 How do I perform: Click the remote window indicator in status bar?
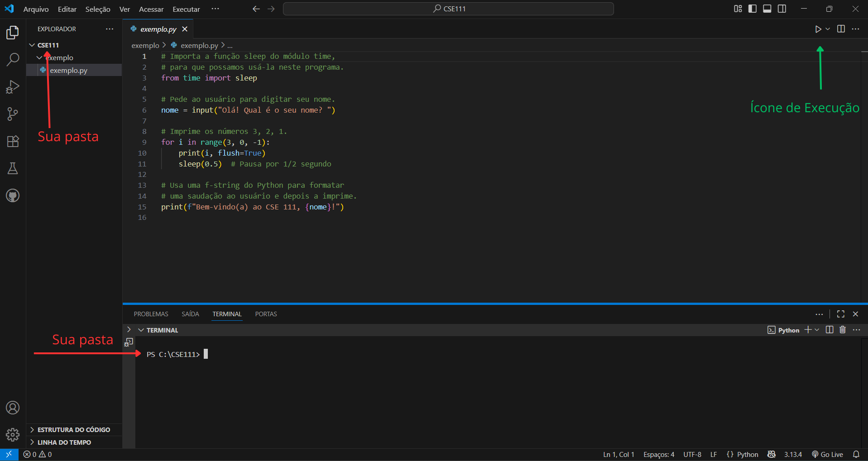coord(9,454)
